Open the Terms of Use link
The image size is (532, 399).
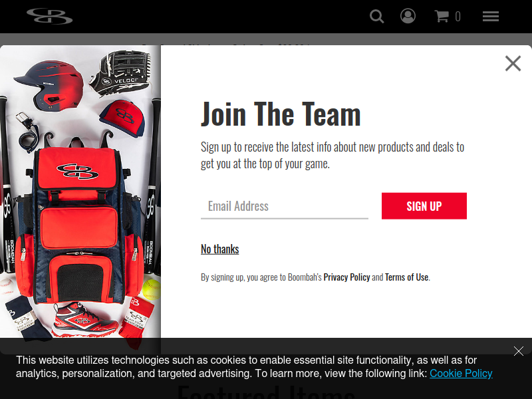tap(406, 277)
